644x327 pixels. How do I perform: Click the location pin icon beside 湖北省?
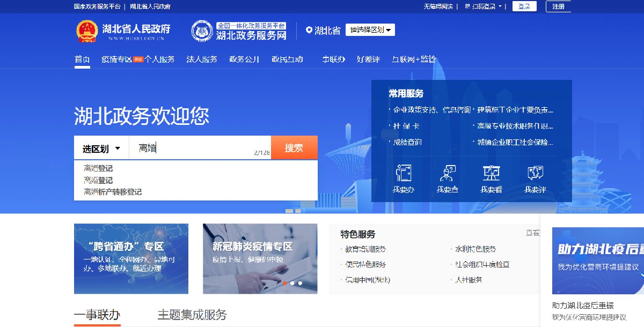[309, 30]
